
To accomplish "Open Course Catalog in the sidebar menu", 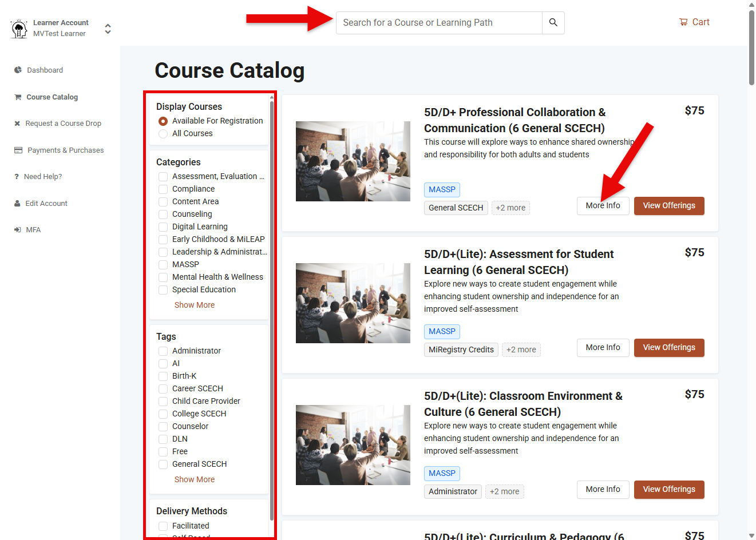I will pos(52,97).
